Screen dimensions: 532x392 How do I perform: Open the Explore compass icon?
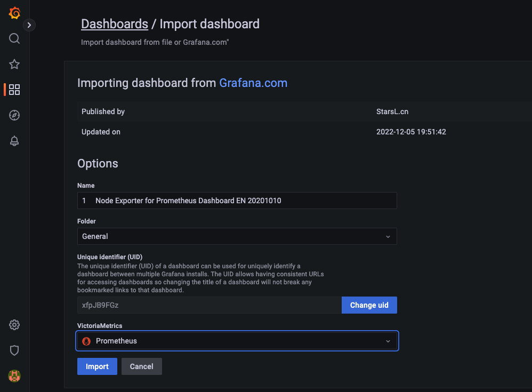coord(14,115)
